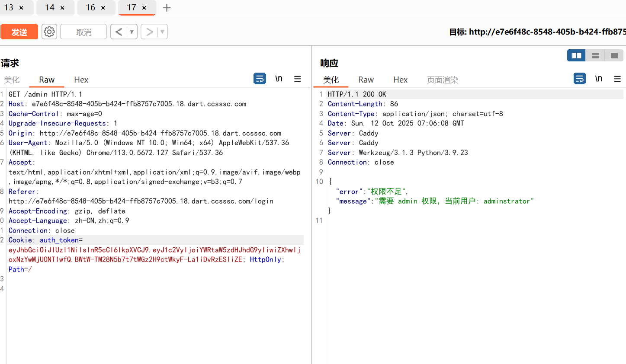Switch to tab 16
Screen dimensions: 626x364
(90, 8)
